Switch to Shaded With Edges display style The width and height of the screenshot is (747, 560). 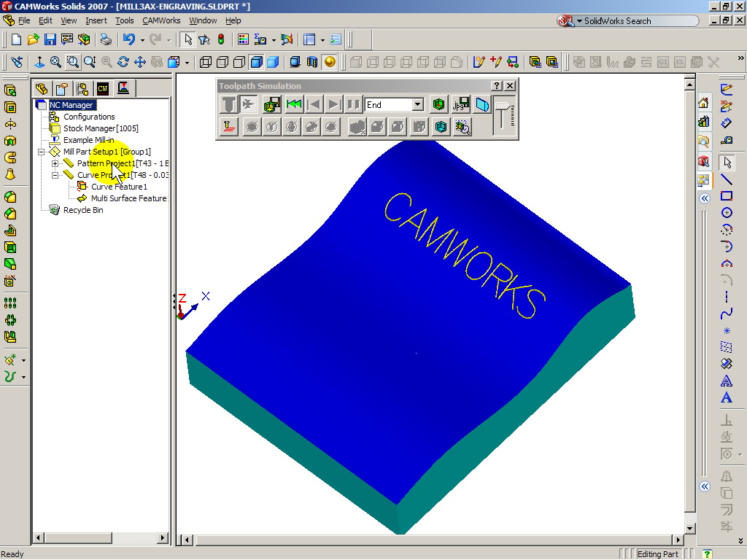(256, 62)
